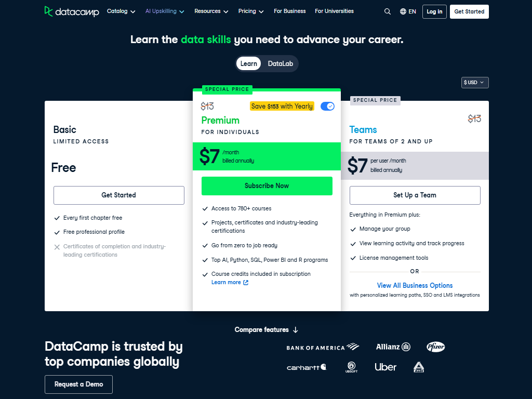Click the Teams plan title
Image resolution: width=532 pixels, height=399 pixels.
tap(363, 130)
